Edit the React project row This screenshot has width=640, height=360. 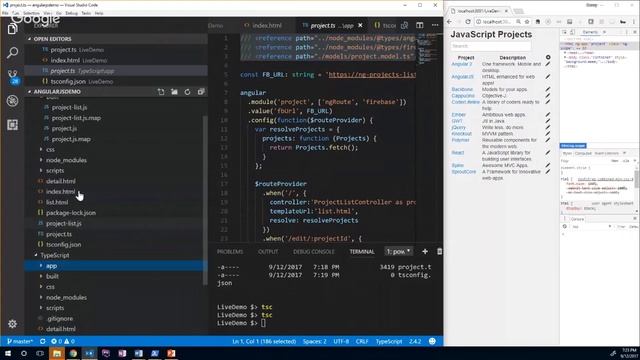pyautogui.click(x=548, y=153)
